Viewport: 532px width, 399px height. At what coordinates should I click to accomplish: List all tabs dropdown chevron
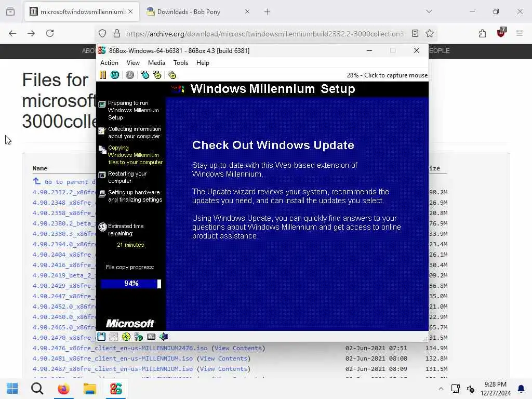point(429,11)
